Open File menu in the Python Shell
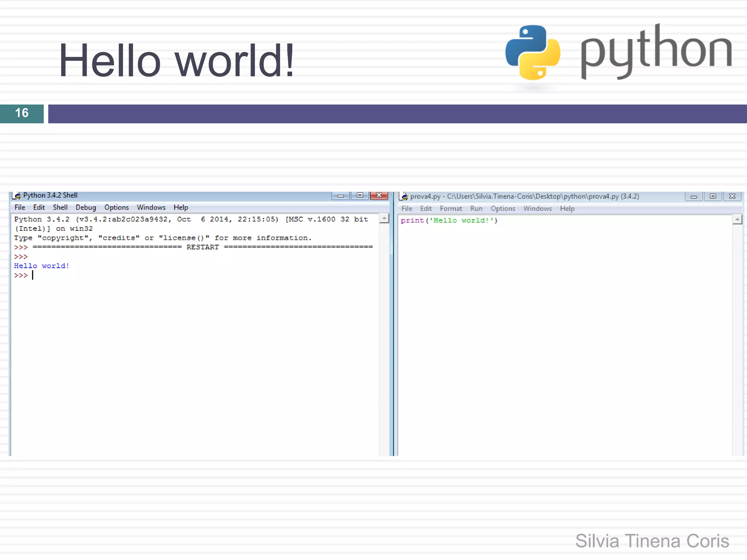The image size is (747, 560). point(20,207)
